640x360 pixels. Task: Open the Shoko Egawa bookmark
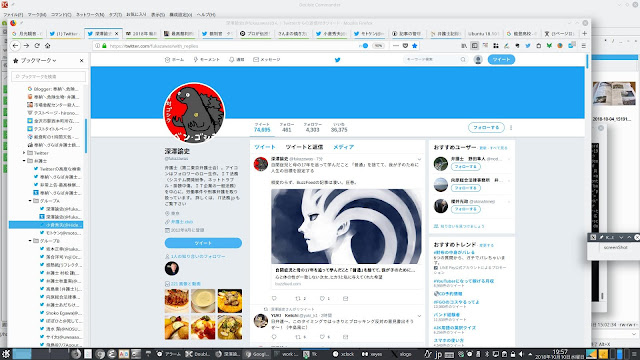click(x=60, y=313)
